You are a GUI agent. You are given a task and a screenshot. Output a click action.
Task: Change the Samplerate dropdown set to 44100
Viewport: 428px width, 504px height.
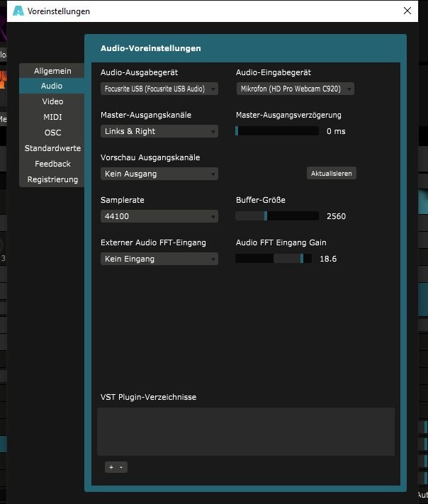coord(159,216)
